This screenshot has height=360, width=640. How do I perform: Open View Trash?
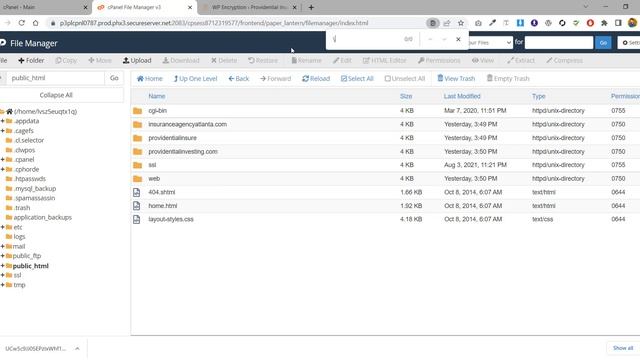(456, 78)
